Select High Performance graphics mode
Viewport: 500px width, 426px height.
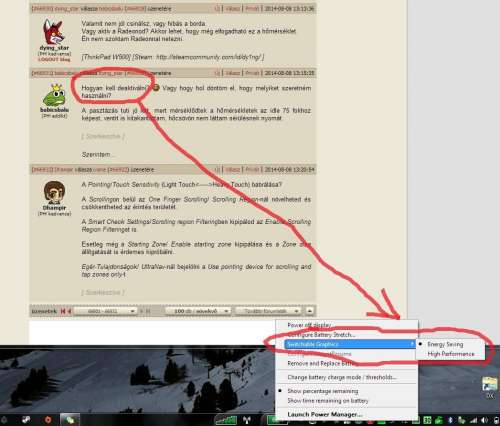451,354
